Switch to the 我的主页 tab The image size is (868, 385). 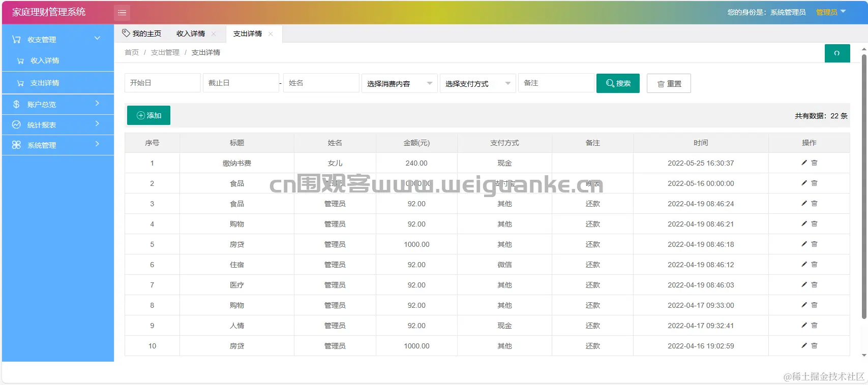142,34
